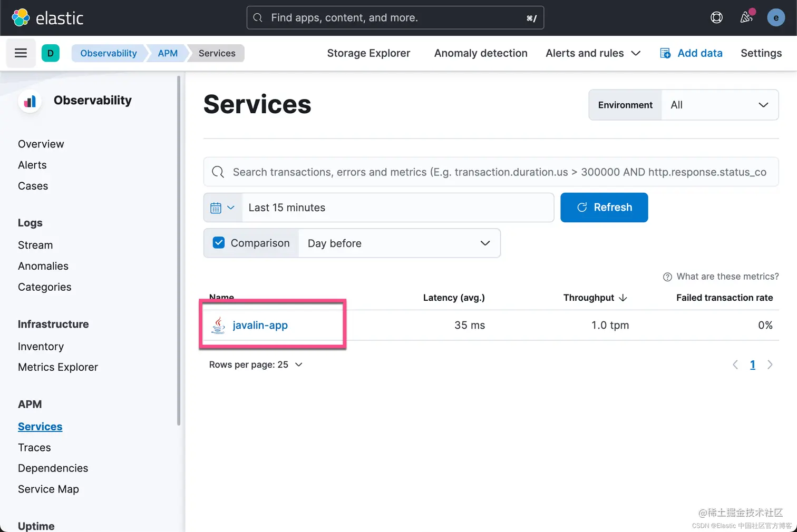Open the Day before comparison dropdown

[x=399, y=243]
